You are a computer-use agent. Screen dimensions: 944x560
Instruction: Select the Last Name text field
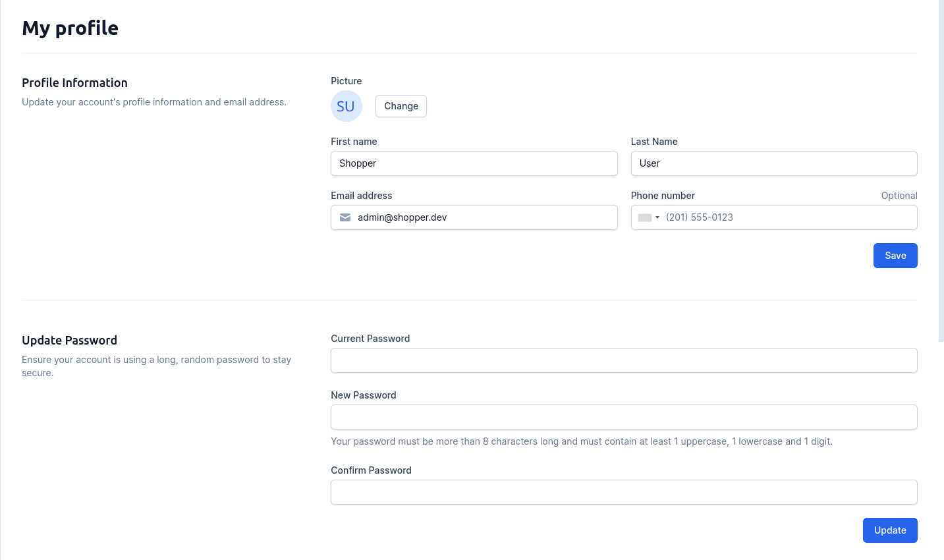point(773,163)
